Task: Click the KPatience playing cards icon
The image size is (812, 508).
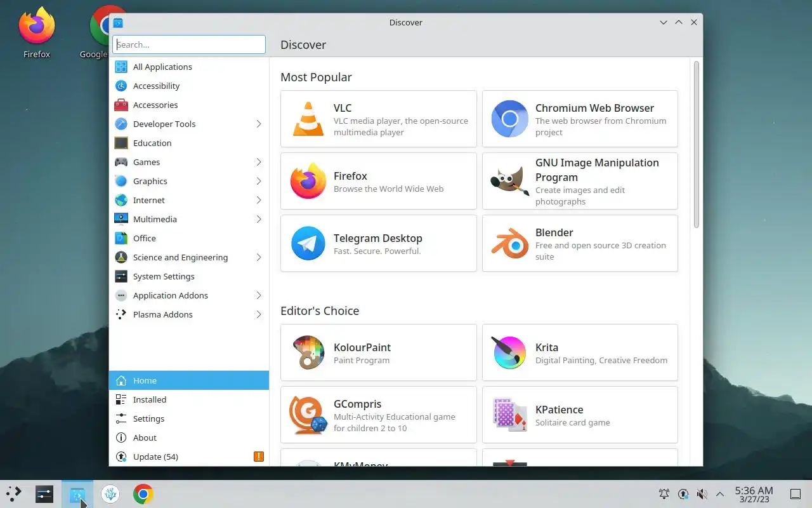Action: point(509,415)
